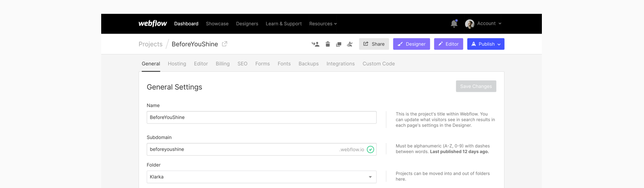Click the purple Editor button
The width and height of the screenshot is (644, 188).
448,44
